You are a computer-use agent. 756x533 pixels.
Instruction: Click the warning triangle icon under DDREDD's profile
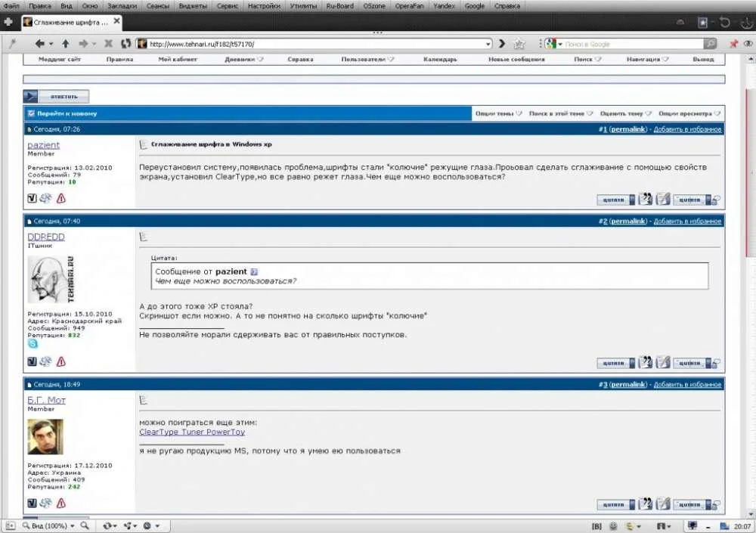tap(61, 362)
